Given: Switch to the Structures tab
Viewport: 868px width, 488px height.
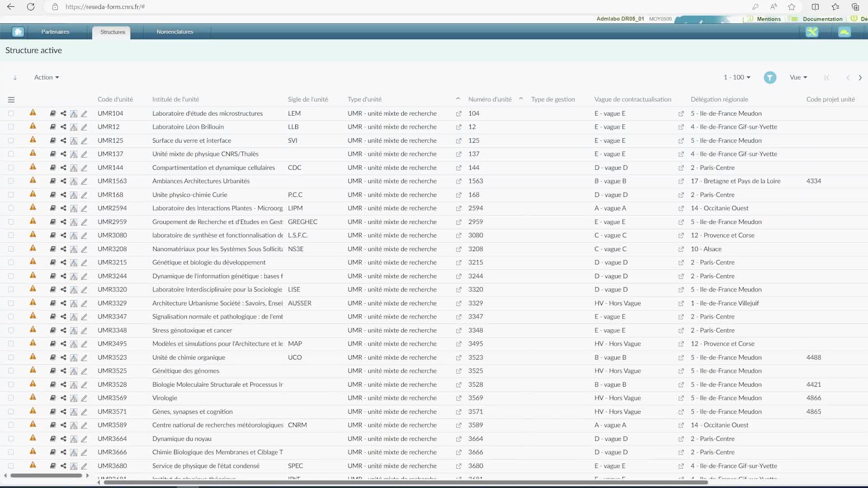Looking at the screenshot, I should tap(113, 32).
